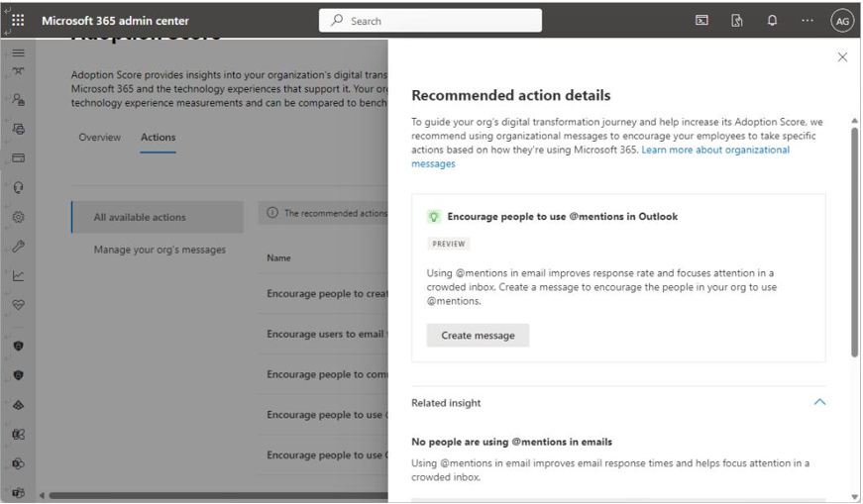863x504 pixels.
Task: Open notifications bell icon
Action: pos(772,21)
